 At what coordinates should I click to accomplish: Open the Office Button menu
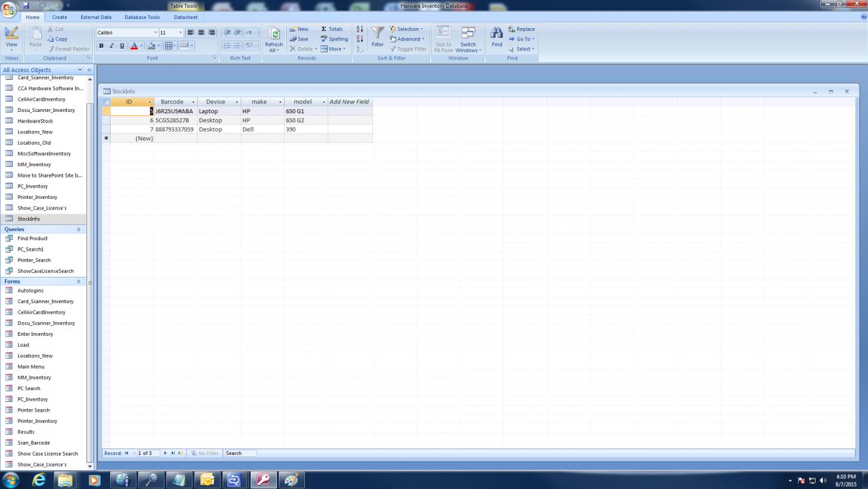coord(9,8)
